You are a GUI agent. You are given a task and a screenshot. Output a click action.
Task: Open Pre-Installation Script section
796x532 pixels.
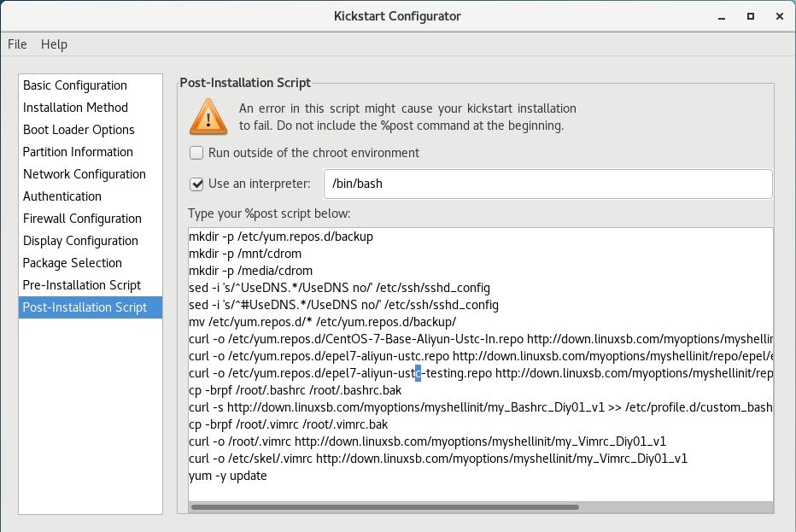click(82, 285)
